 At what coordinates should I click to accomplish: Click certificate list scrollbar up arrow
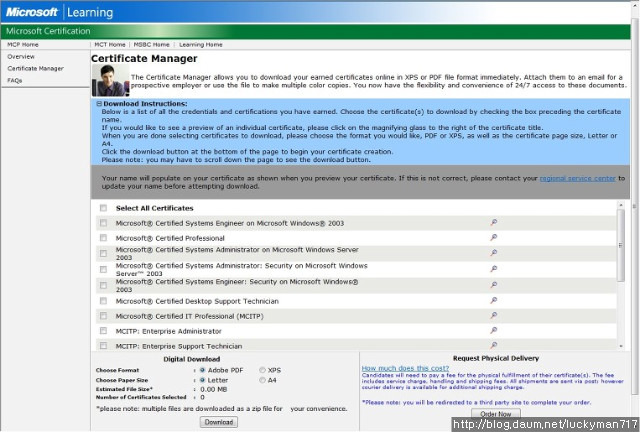(x=621, y=205)
